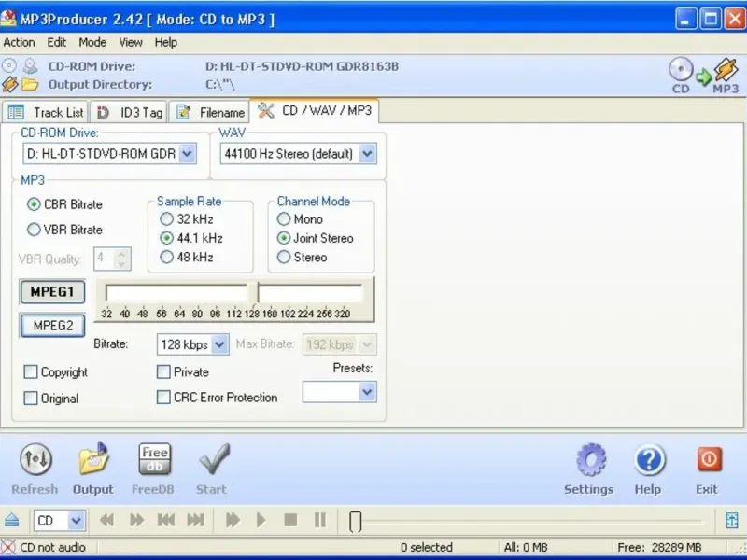Open the Output folder icon
747x560 pixels.
94,458
